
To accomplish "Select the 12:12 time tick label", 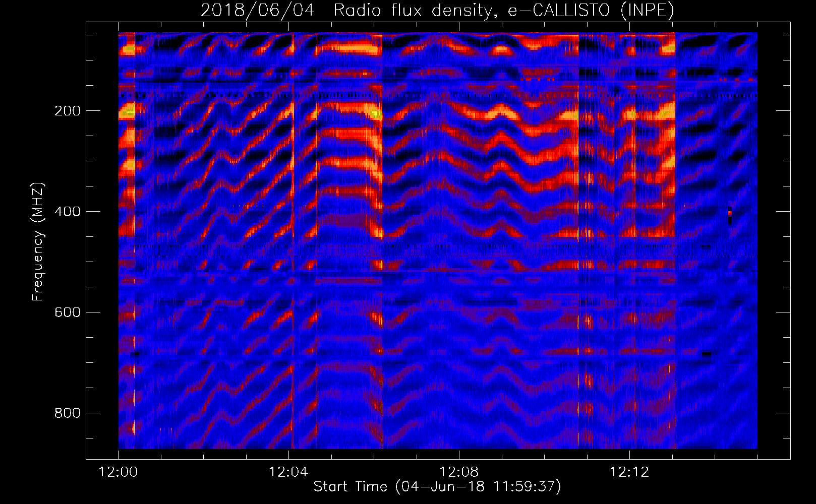I will [x=629, y=472].
